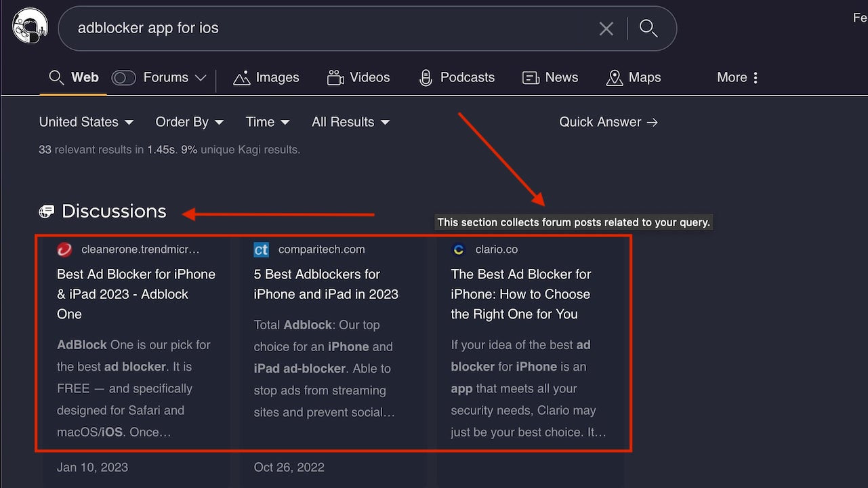868x488 pixels.
Task: Open the Podcasts tab
Action: [457, 77]
